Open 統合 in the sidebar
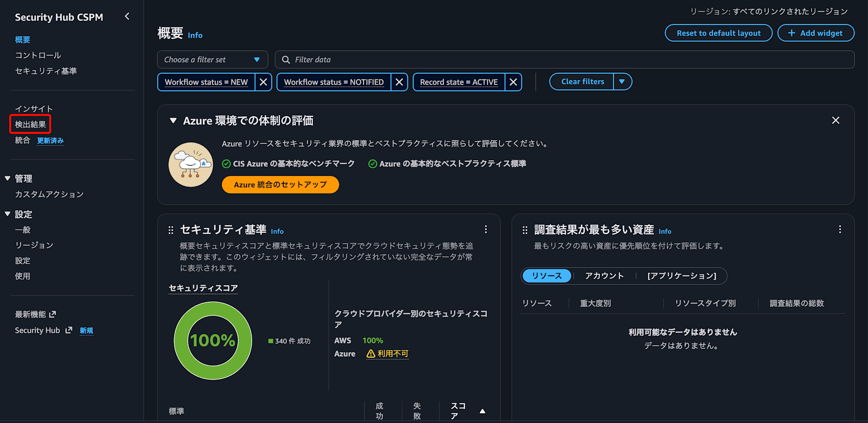Screen dimensions: 868x423 point(23,140)
